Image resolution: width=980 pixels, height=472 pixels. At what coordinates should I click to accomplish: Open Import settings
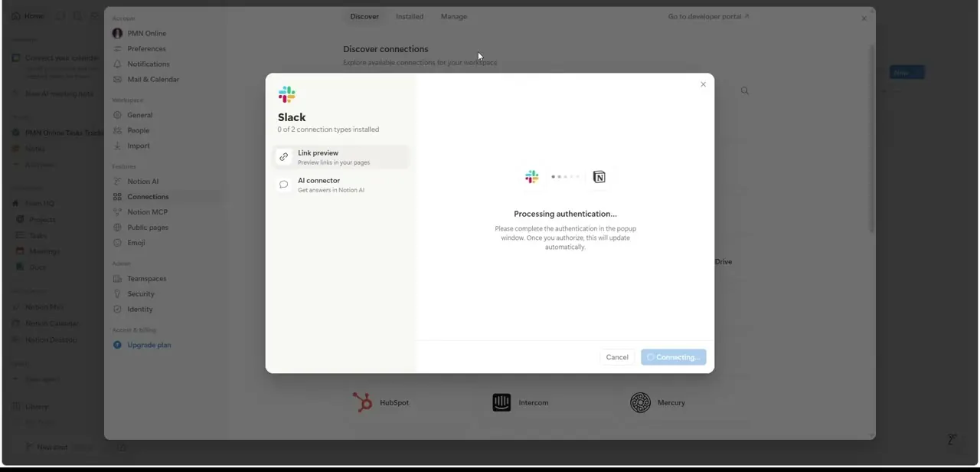[x=166, y=146]
